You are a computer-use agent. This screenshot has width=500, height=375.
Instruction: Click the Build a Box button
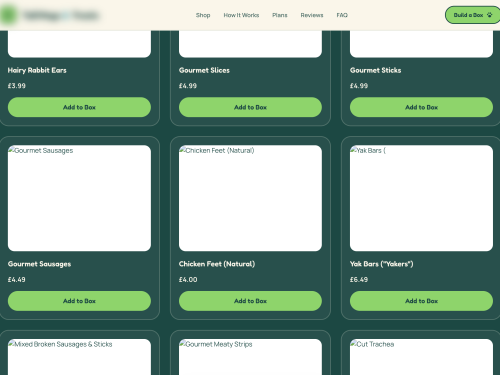point(473,15)
